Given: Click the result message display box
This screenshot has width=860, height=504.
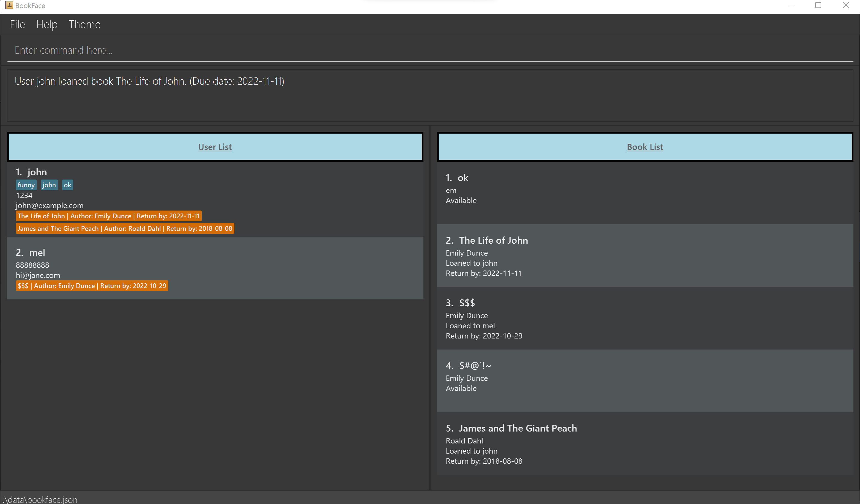Looking at the screenshot, I should [430, 95].
